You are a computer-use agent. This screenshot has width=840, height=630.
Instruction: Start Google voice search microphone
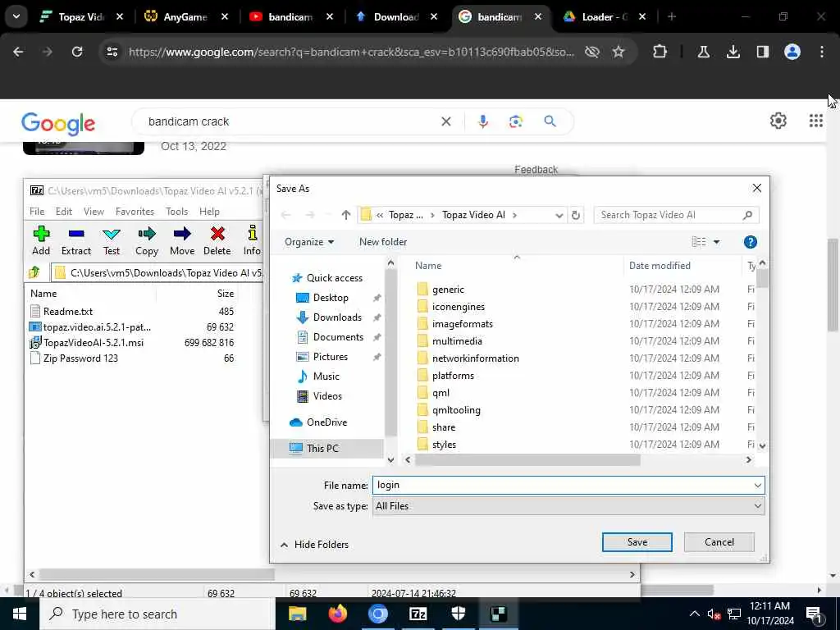click(482, 121)
